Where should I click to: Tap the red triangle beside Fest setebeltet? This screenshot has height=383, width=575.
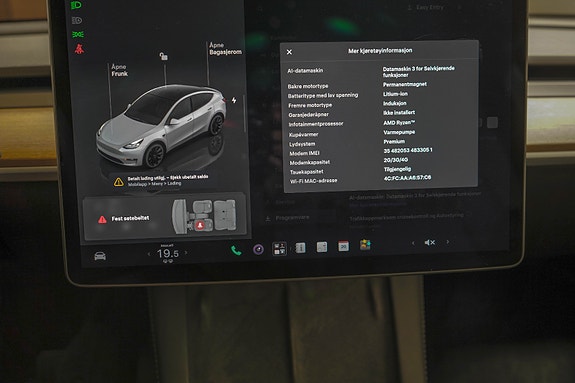pyautogui.click(x=102, y=219)
